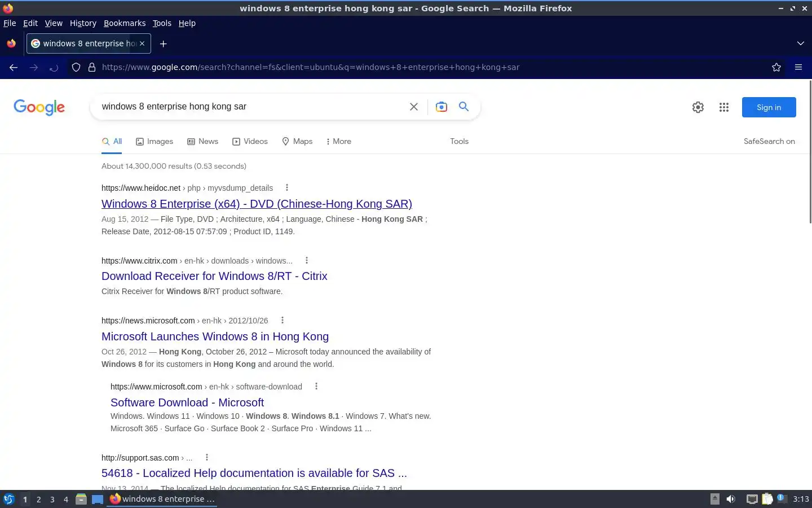Screen dimensions: 812x508
Task: Open 54618 Localized Help documentation link
Action: pyautogui.click(x=254, y=473)
